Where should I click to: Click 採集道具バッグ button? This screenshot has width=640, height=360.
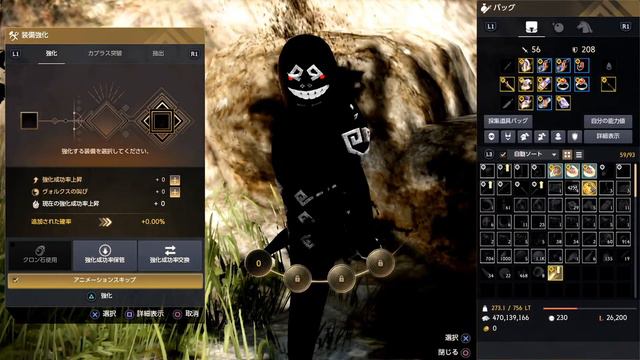tap(508, 121)
